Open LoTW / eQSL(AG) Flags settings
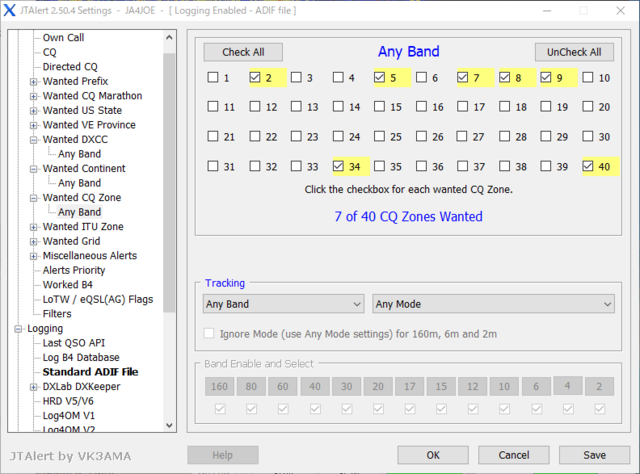640x474 pixels. (98, 299)
